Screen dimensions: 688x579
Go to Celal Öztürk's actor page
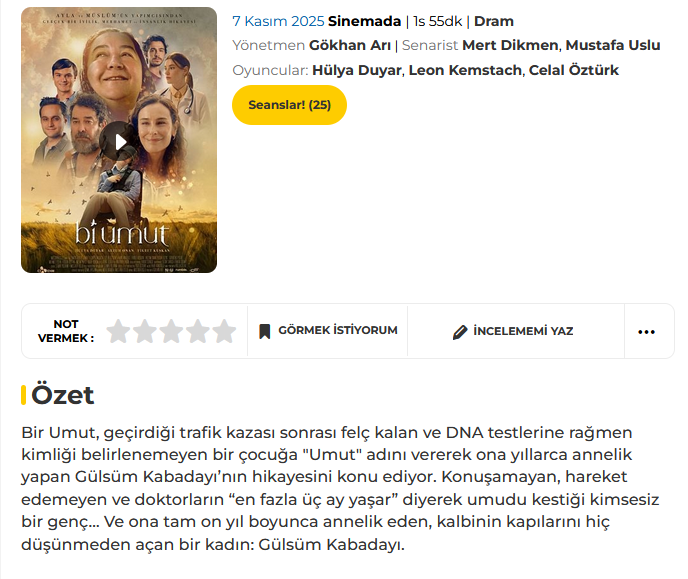[x=575, y=70]
